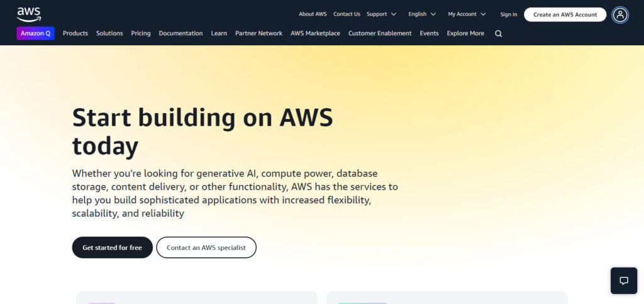The image size is (644, 304).
Task: Open the Contact Us link
Action: tap(347, 14)
